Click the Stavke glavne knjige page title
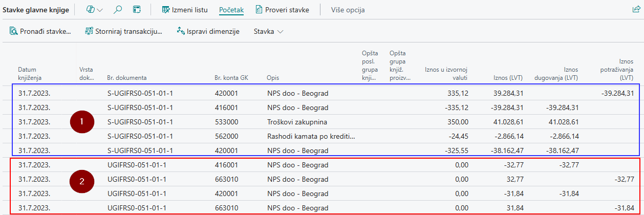This screenshot has height=215, width=644. (x=36, y=10)
